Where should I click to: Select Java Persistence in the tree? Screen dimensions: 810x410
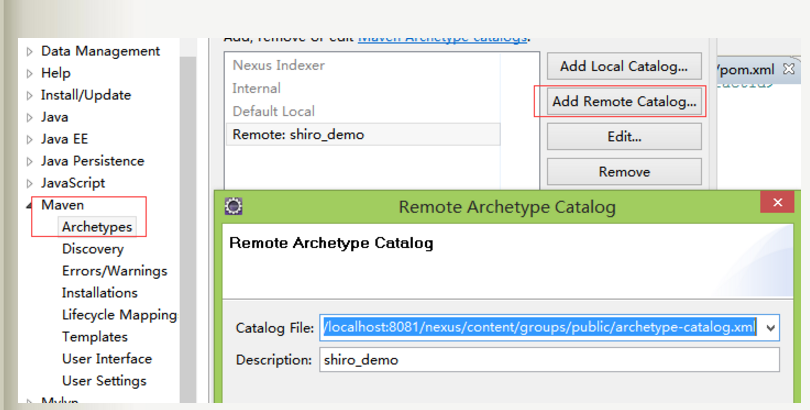(92, 161)
